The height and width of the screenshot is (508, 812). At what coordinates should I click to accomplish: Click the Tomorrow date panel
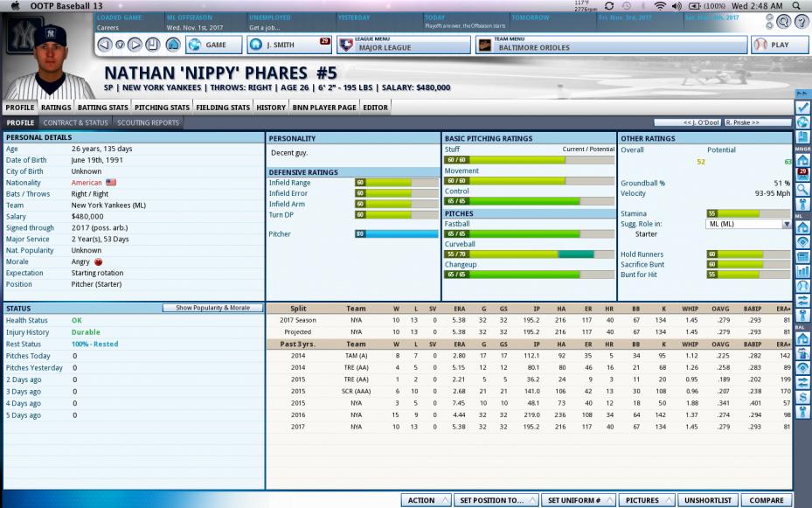pos(552,22)
